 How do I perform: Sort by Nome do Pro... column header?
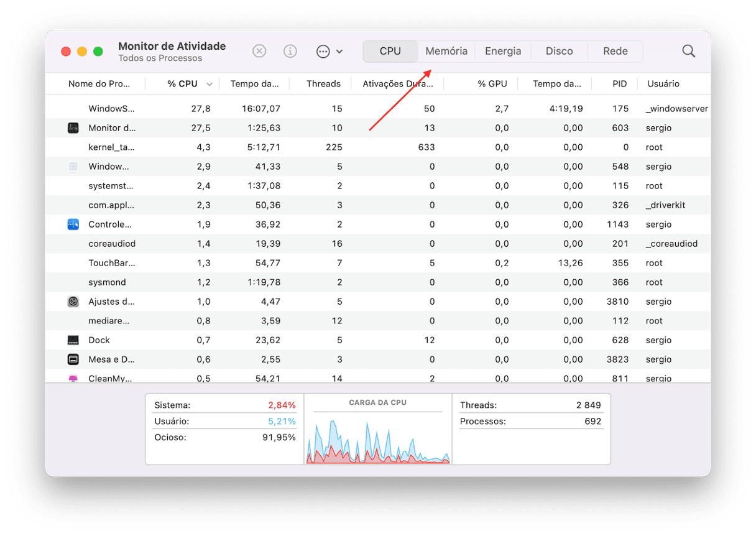(99, 84)
